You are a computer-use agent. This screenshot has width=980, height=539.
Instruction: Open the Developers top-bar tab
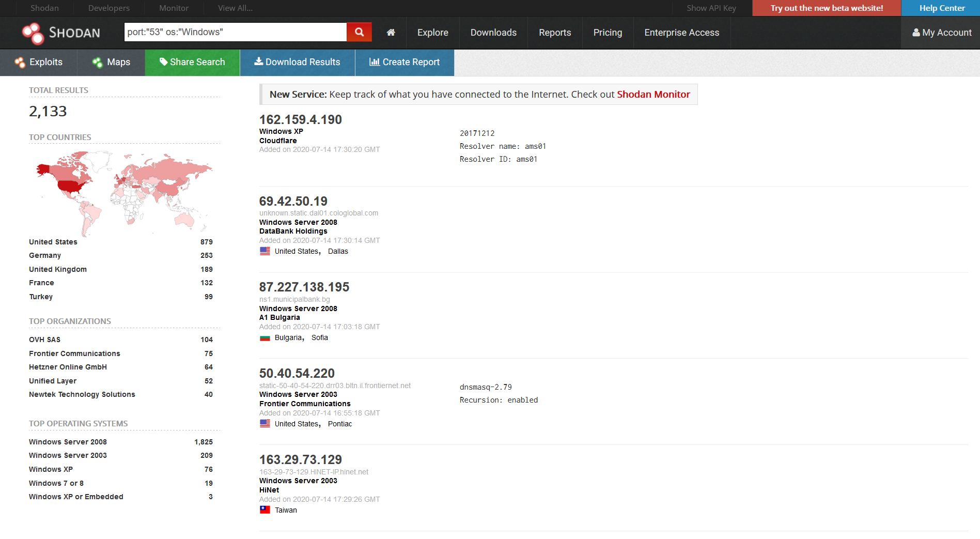point(109,8)
